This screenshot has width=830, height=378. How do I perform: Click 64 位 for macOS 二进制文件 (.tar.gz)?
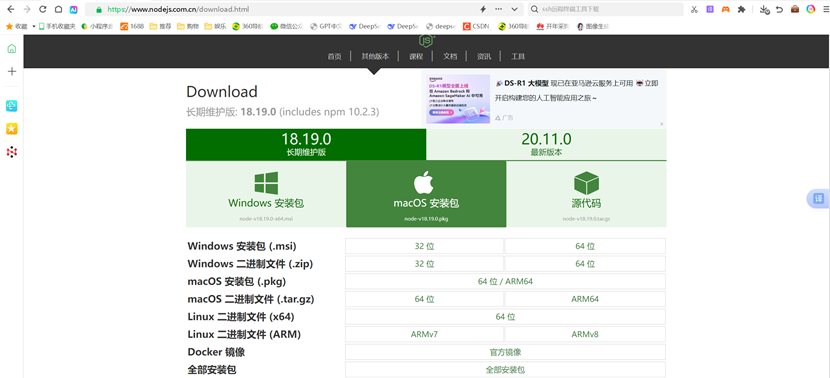pyautogui.click(x=425, y=299)
